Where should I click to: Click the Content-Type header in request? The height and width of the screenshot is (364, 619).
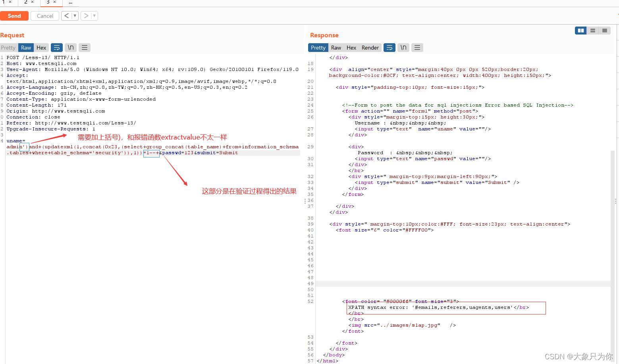click(81, 99)
